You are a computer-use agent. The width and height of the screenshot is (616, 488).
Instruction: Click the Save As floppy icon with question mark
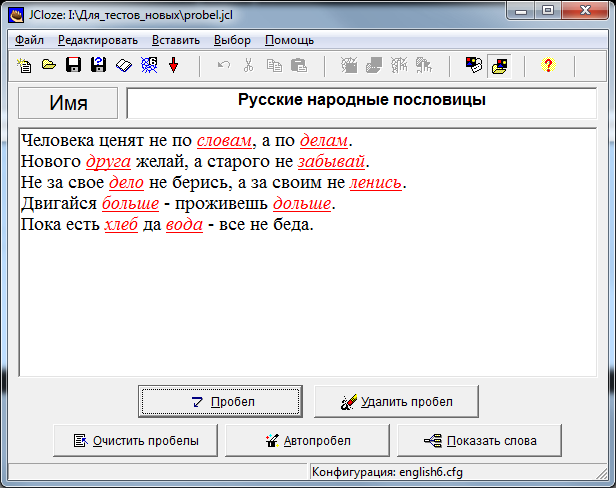tap(98, 65)
